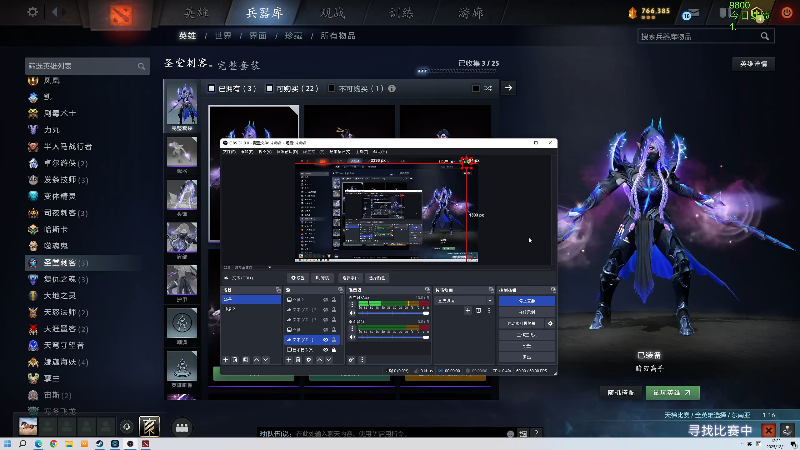Open the party chat bubble icon at bottom

point(182,428)
